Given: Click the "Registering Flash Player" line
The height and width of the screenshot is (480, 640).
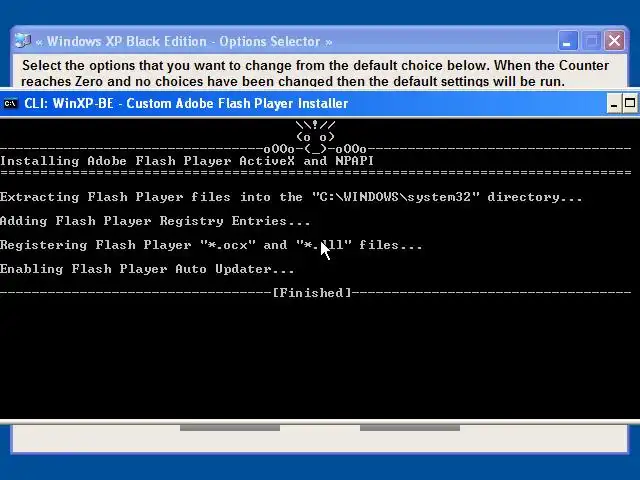Looking at the screenshot, I should [x=211, y=245].
